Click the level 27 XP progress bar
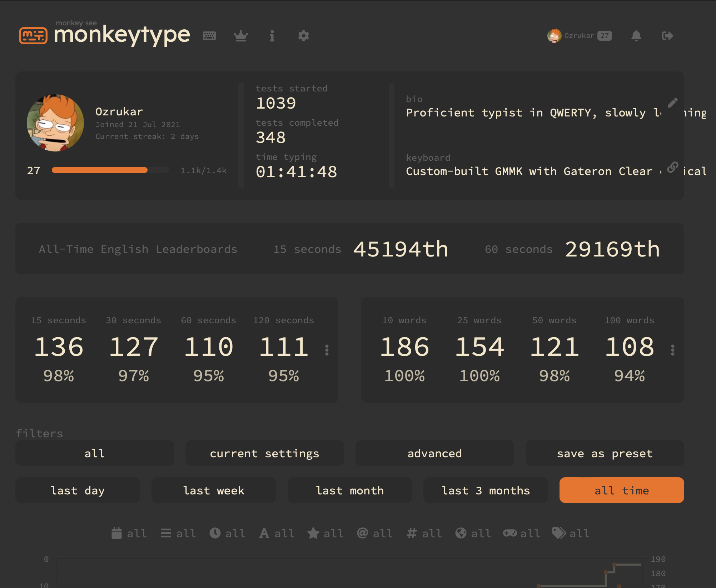 pyautogui.click(x=110, y=170)
